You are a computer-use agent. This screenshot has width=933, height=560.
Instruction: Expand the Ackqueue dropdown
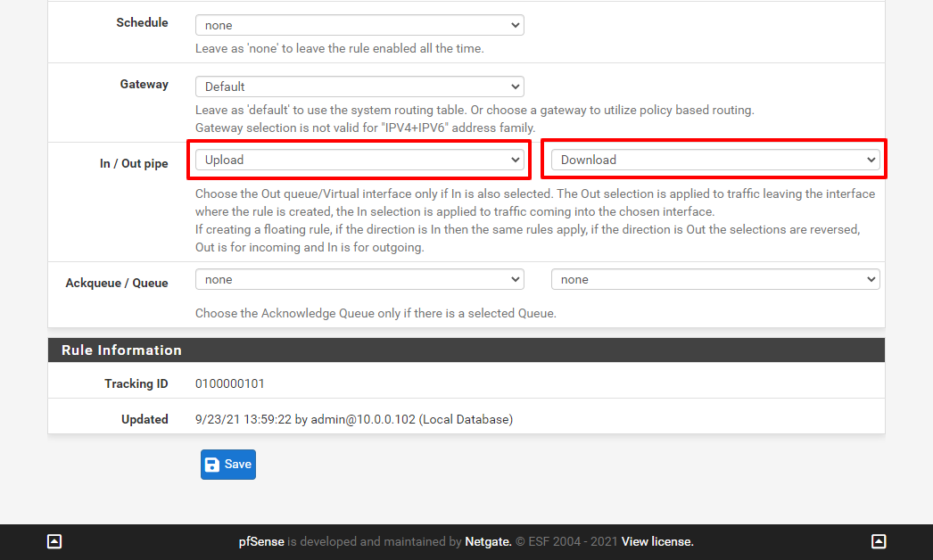(359, 279)
